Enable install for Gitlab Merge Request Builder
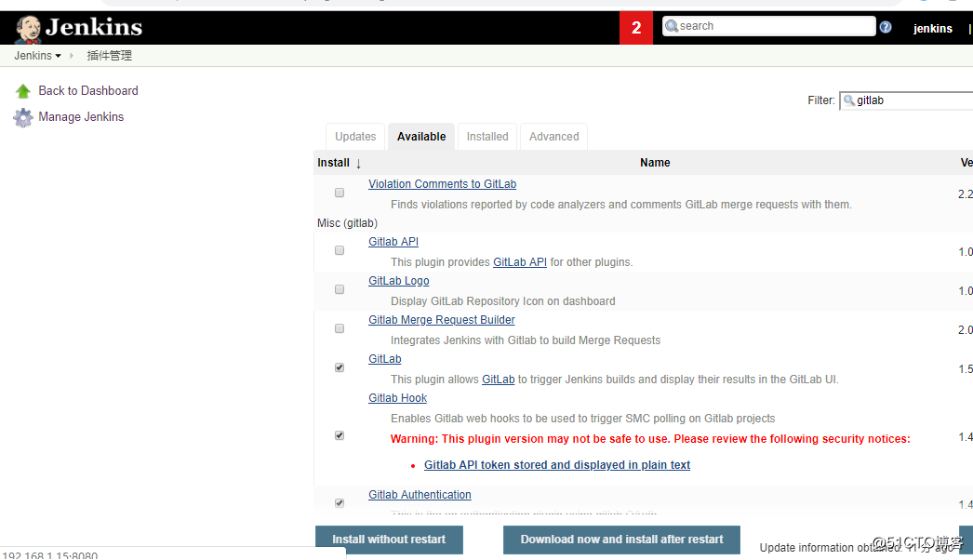 pyautogui.click(x=340, y=327)
